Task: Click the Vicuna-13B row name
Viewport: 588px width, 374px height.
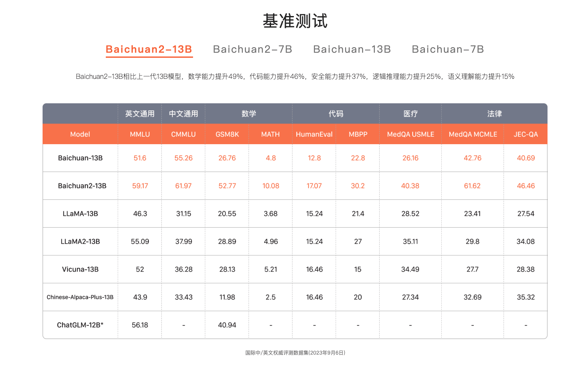Action: tap(80, 269)
